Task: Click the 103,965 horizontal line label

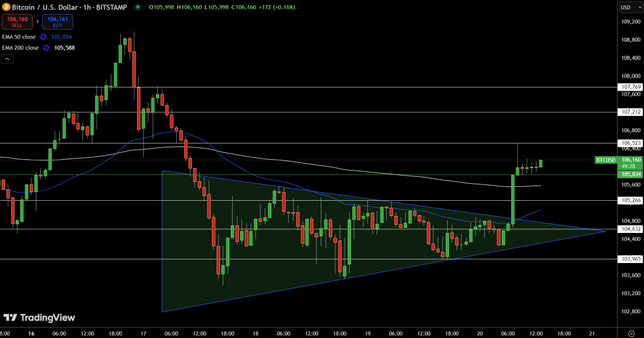Action: tap(631, 259)
